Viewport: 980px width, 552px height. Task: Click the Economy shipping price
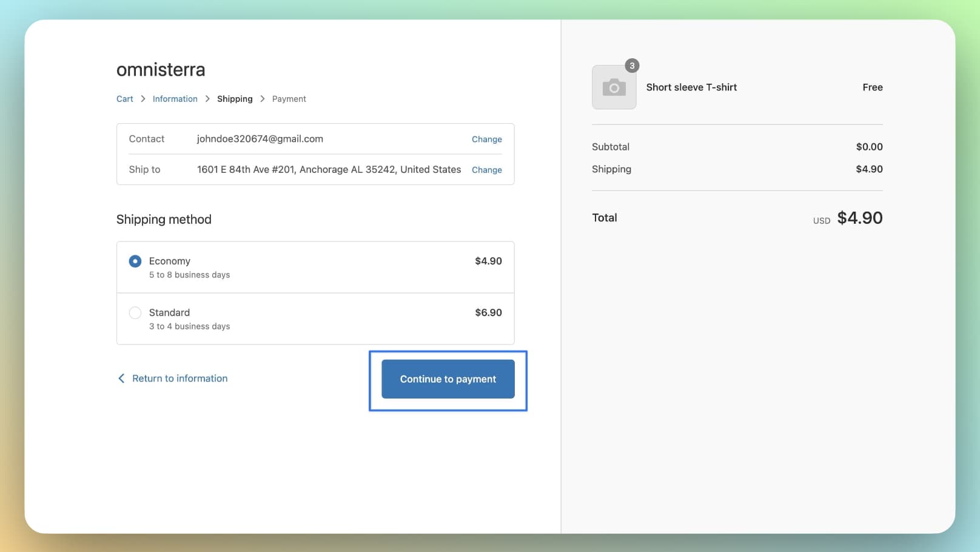point(488,261)
